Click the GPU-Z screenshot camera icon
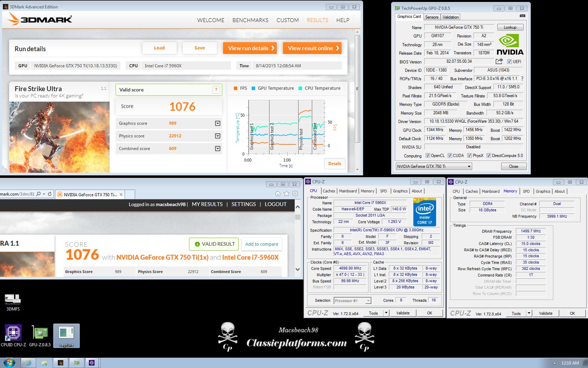This screenshot has width=588, height=368. [x=522, y=16]
